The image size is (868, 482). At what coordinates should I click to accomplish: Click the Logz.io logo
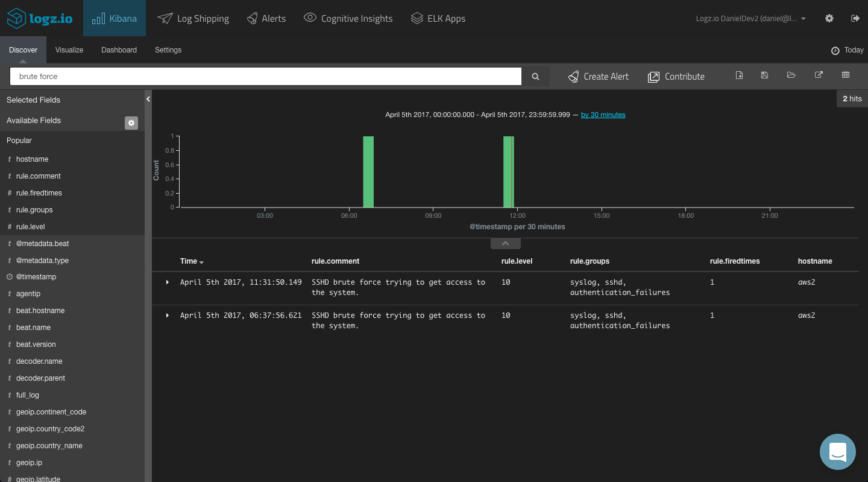pyautogui.click(x=40, y=18)
